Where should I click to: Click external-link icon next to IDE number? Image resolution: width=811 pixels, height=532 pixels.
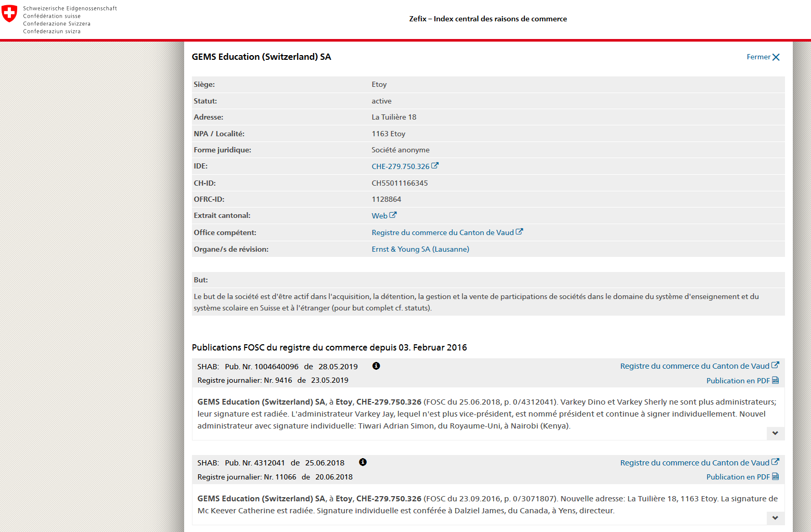(x=435, y=166)
